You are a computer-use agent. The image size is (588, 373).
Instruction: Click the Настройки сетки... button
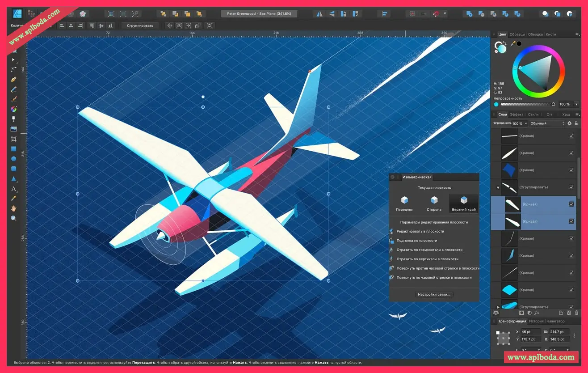click(x=434, y=295)
